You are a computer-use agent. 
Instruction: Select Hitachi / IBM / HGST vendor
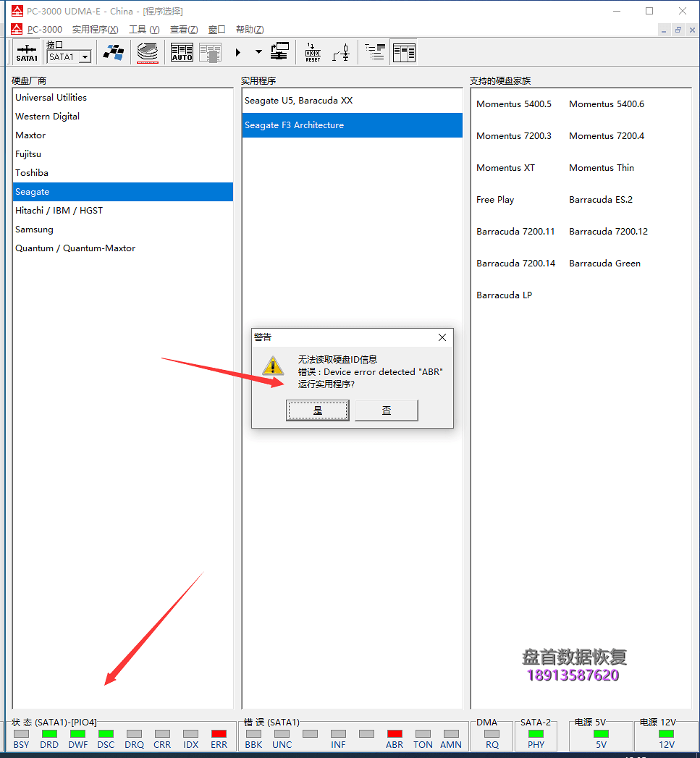coord(123,211)
